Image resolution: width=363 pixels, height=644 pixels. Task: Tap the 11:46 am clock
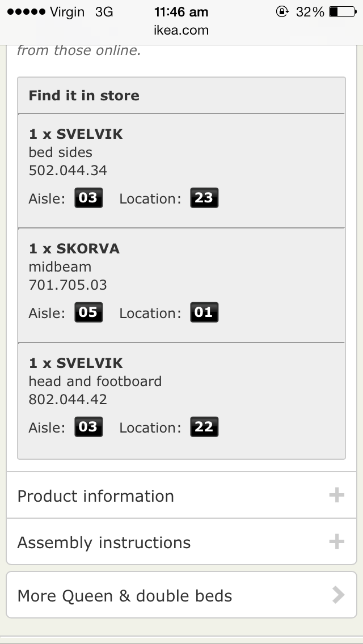point(181,12)
